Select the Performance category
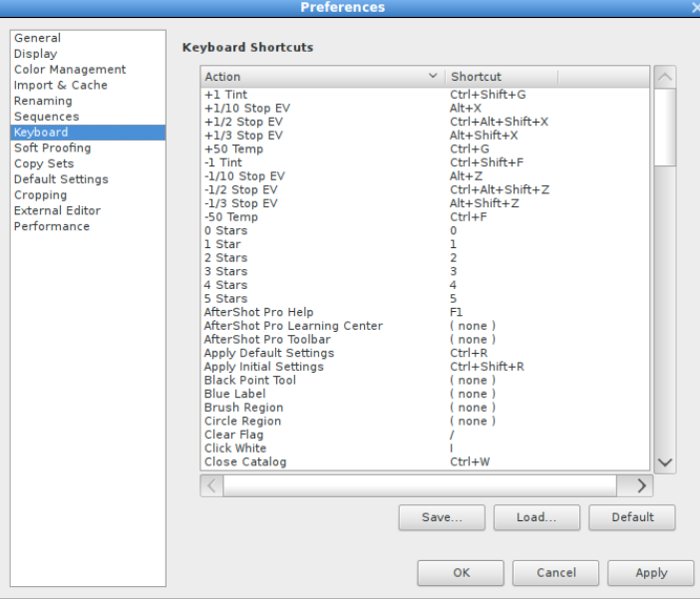Viewport: 700px width, 599px height. (88, 226)
